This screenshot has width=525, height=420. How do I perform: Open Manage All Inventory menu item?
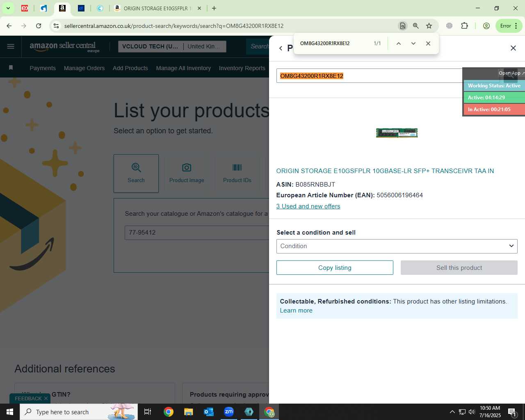(183, 68)
